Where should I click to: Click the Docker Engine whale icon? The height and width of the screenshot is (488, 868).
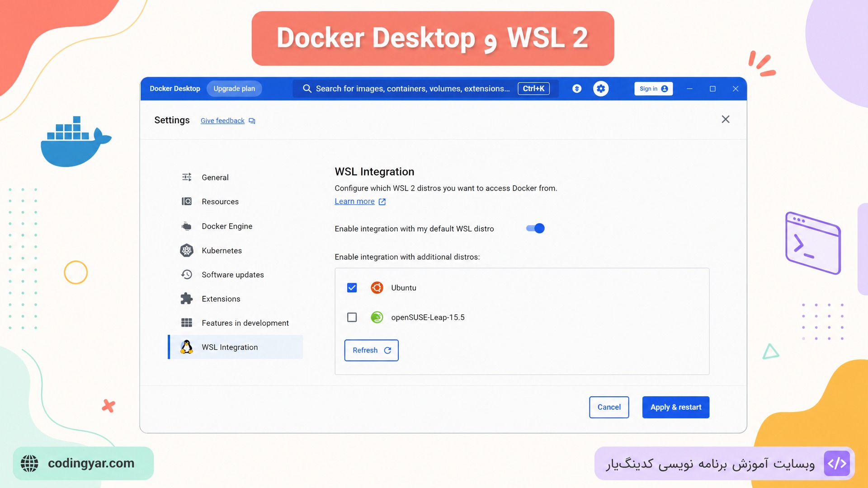click(x=187, y=226)
